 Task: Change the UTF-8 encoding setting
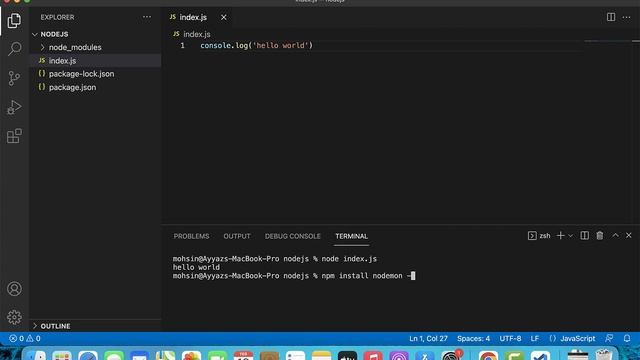[510, 338]
